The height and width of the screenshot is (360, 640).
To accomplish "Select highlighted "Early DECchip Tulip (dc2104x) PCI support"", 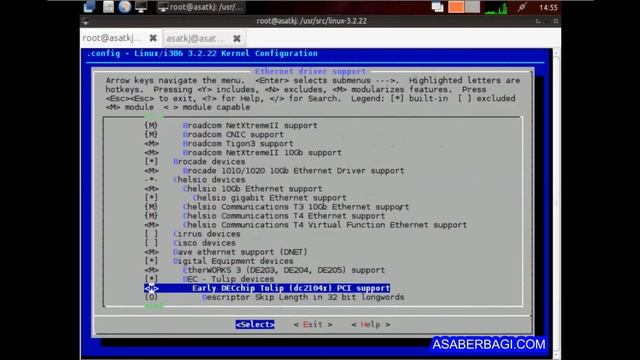I will (267, 288).
